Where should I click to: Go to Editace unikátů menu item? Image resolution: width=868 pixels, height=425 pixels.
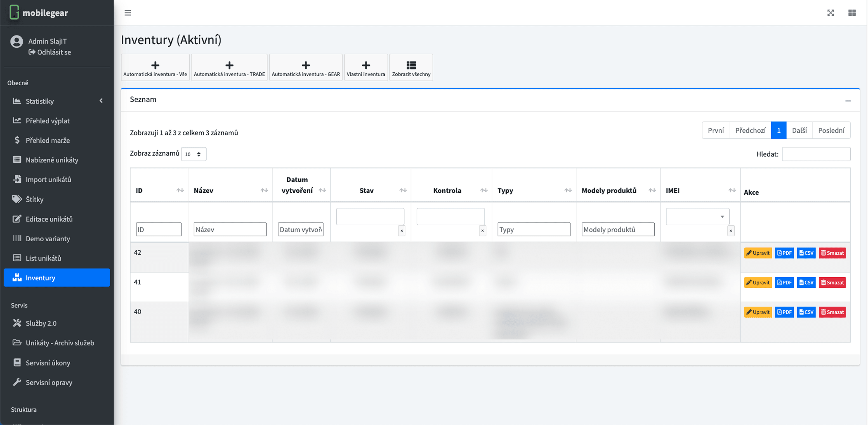coord(49,219)
